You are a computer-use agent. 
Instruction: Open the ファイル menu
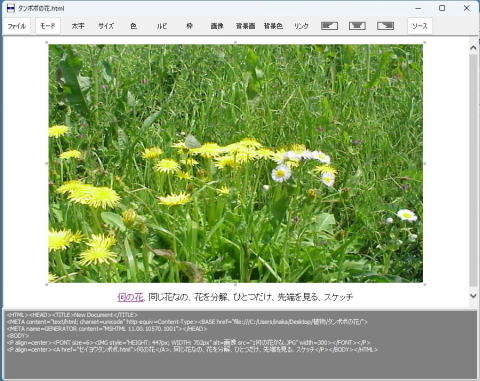tap(17, 26)
